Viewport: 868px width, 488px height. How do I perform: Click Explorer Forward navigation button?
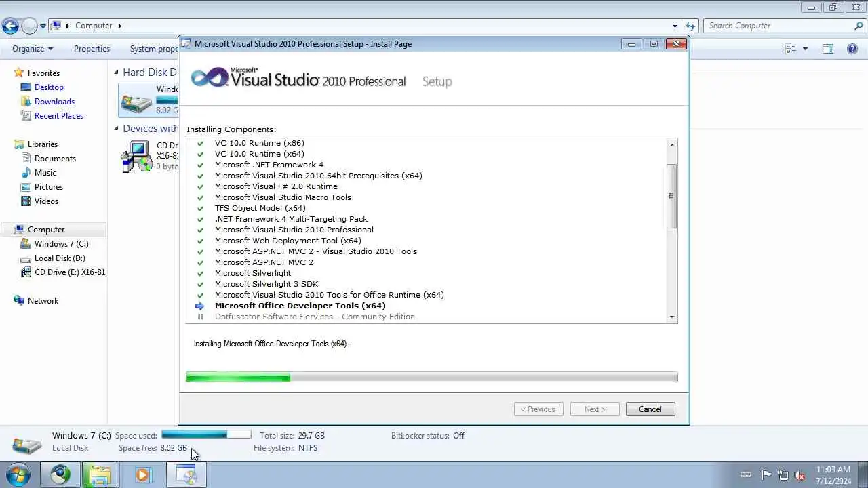pos(29,26)
